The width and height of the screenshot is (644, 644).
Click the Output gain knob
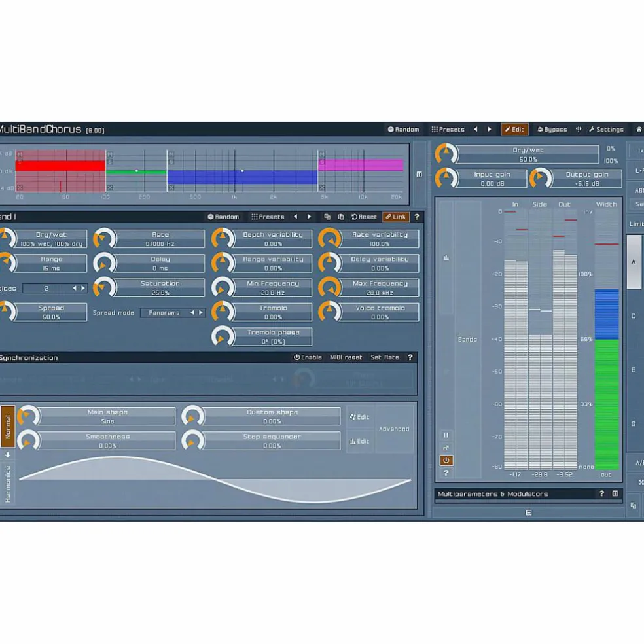pyautogui.click(x=541, y=179)
